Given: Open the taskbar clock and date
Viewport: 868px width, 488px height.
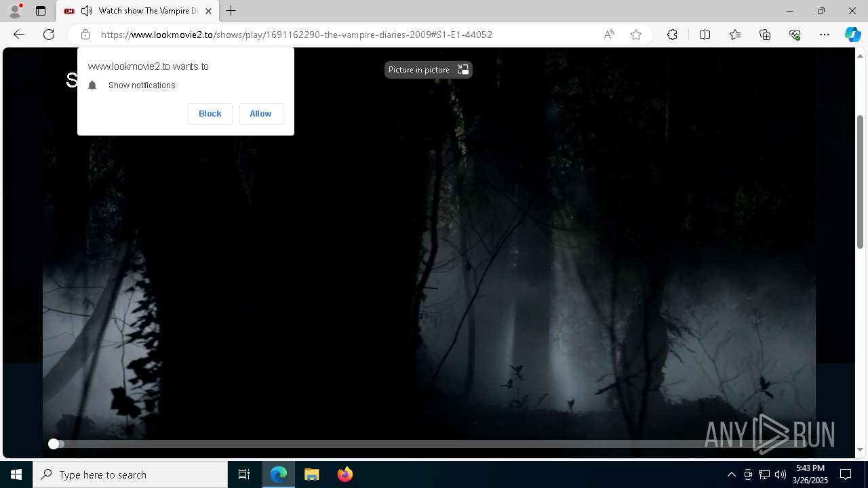Looking at the screenshot, I should [811, 474].
